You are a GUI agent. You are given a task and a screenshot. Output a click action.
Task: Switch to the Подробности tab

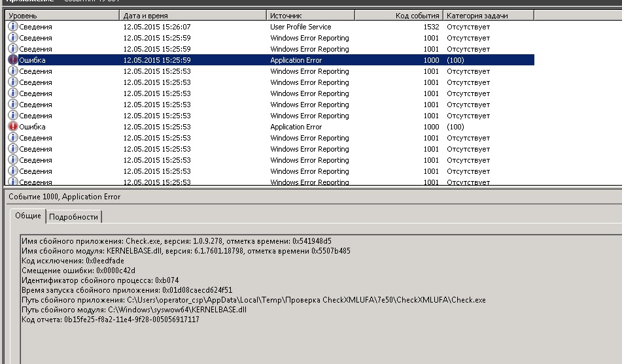pos(73,217)
